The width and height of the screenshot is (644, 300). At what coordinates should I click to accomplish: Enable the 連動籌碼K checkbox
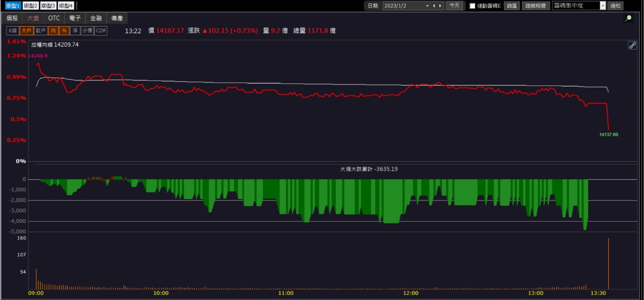point(472,6)
